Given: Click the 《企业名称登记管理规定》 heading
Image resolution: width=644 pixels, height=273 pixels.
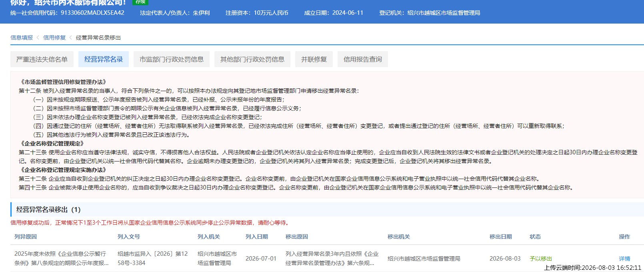Looking at the screenshot, I should [52, 143].
